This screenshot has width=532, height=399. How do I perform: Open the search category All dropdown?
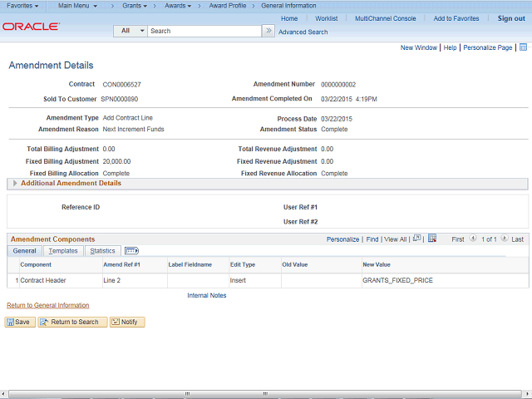131,31
